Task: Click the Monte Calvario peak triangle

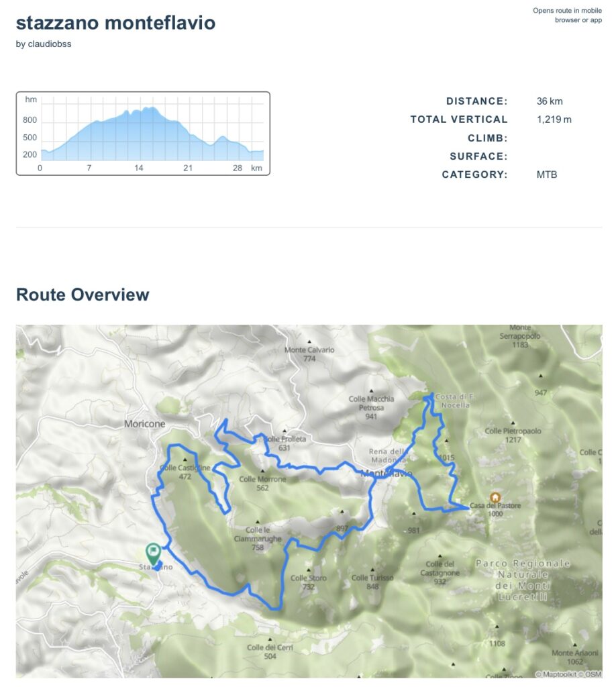Action: [x=308, y=341]
